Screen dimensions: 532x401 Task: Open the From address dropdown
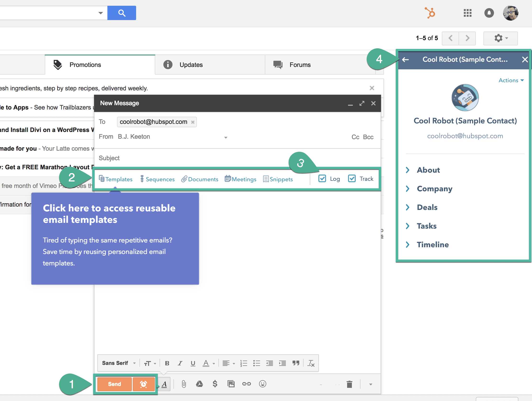226,137
